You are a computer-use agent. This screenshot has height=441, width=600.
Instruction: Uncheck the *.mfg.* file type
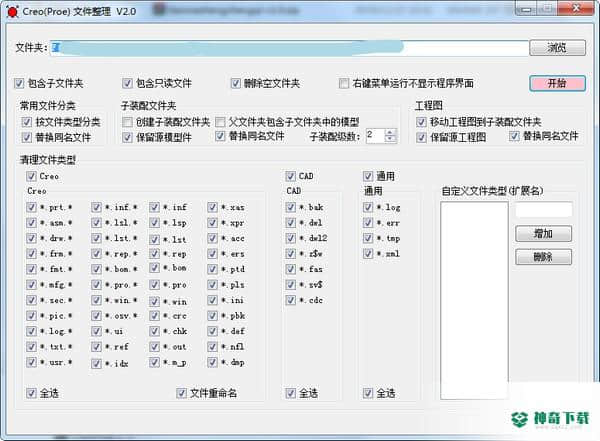pos(31,284)
